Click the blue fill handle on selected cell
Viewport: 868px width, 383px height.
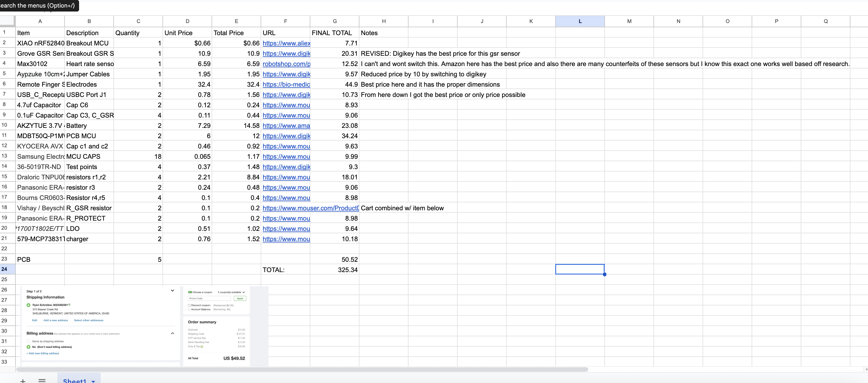(x=605, y=274)
